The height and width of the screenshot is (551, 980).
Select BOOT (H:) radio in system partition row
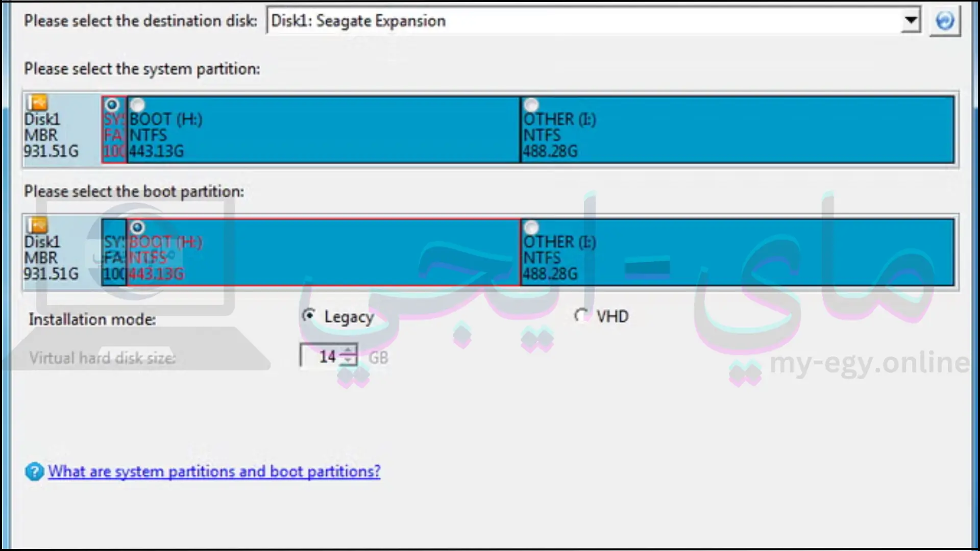click(137, 105)
